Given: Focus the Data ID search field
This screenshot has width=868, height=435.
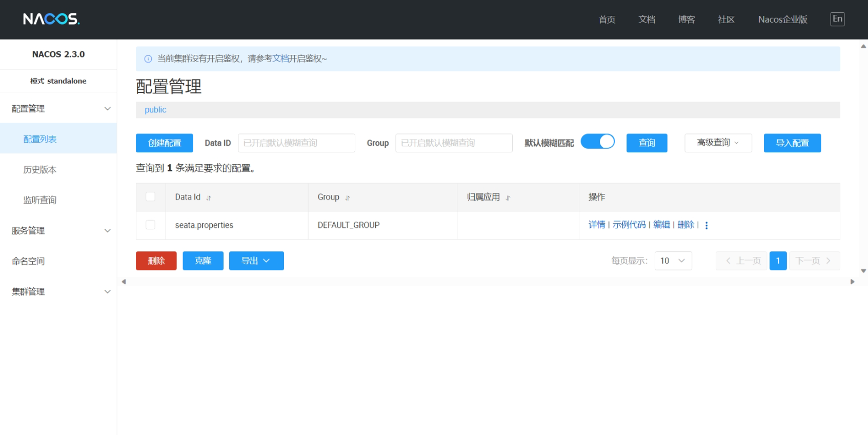Looking at the screenshot, I should pos(296,143).
